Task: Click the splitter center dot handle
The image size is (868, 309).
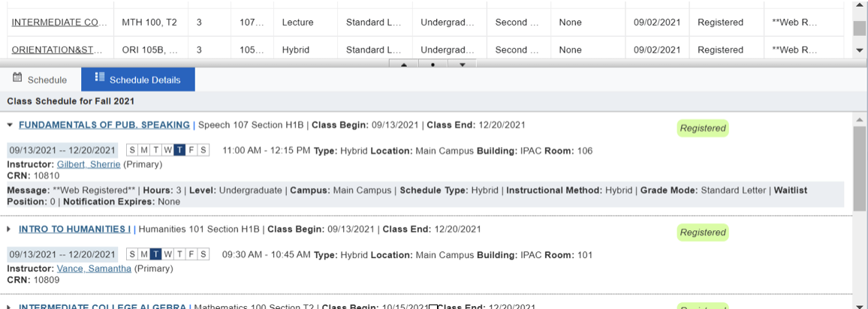Action: point(433,64)
